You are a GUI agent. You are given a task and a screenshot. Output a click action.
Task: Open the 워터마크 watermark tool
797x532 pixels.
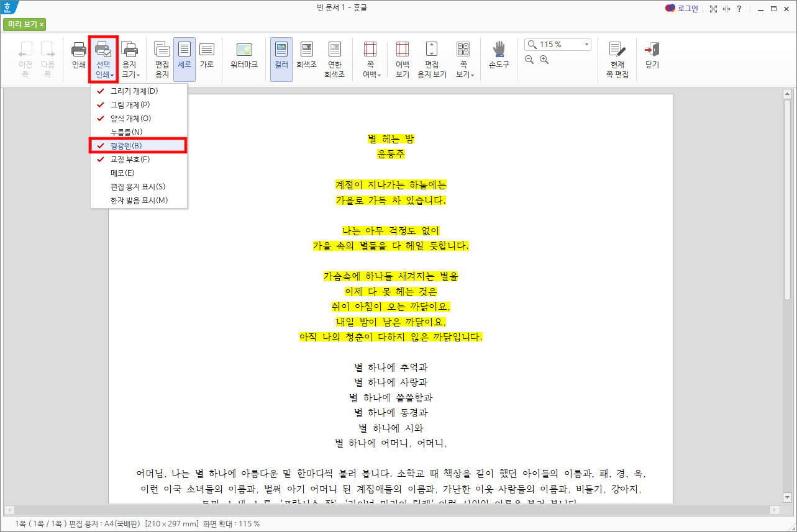click(x=244, y=55)
